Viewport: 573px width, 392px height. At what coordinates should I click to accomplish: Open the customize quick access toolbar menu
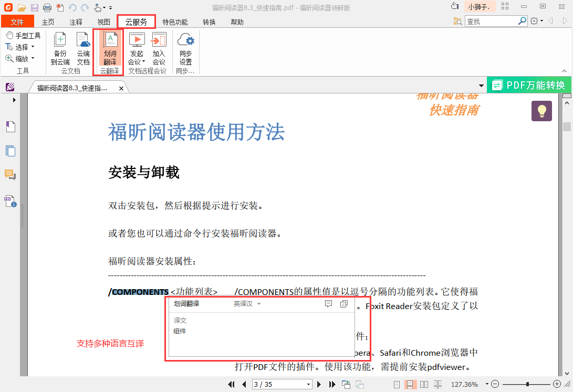[111, 8]
